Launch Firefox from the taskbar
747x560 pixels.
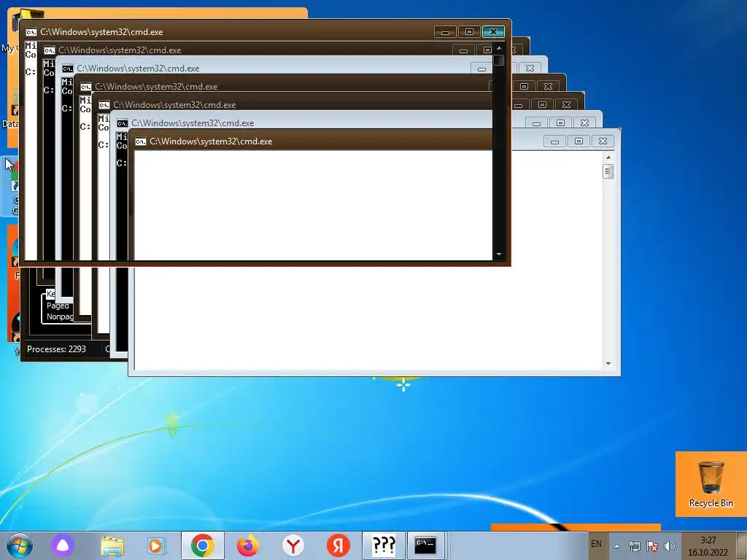pyautogui.click(x=248, y=545)
